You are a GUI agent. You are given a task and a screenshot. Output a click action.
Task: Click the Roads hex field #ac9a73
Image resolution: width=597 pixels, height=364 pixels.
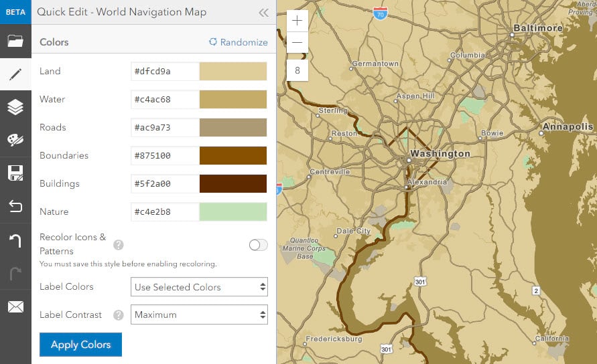pos(165,127)
